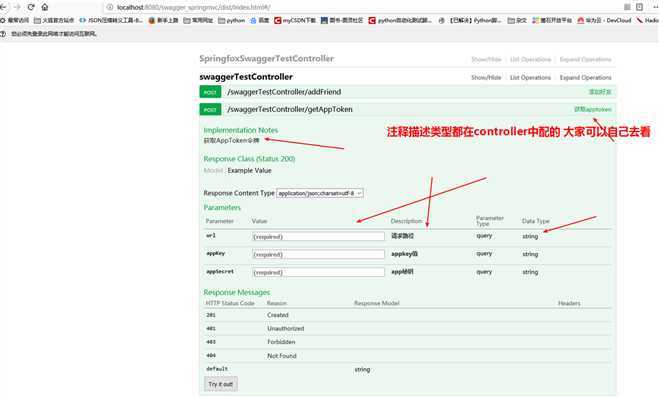Click the appKey parameter name
Screen dimensions: 659x397
pyautogui.click(x=216, y=253)
